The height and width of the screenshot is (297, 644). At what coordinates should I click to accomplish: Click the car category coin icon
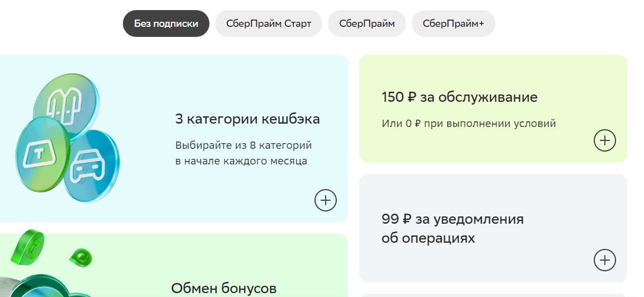click(x=92, y=167)
